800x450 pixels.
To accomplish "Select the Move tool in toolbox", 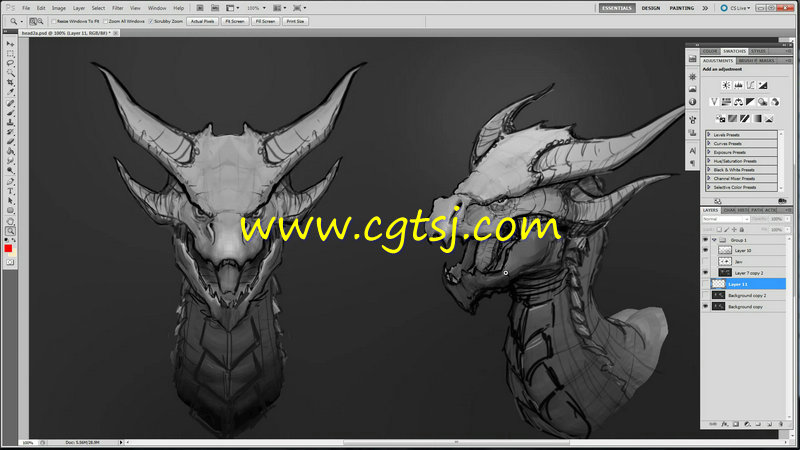I will (x=10, y=44).
